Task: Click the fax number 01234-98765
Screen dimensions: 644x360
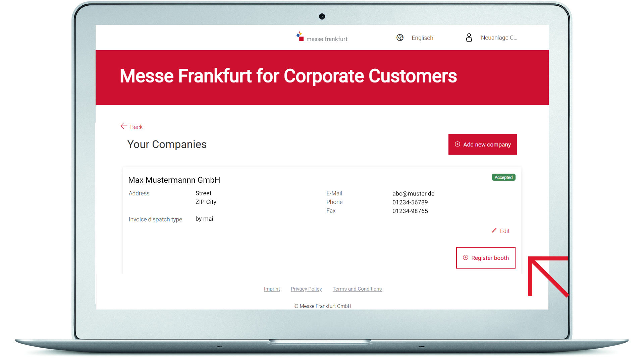Action: (410, 211)
